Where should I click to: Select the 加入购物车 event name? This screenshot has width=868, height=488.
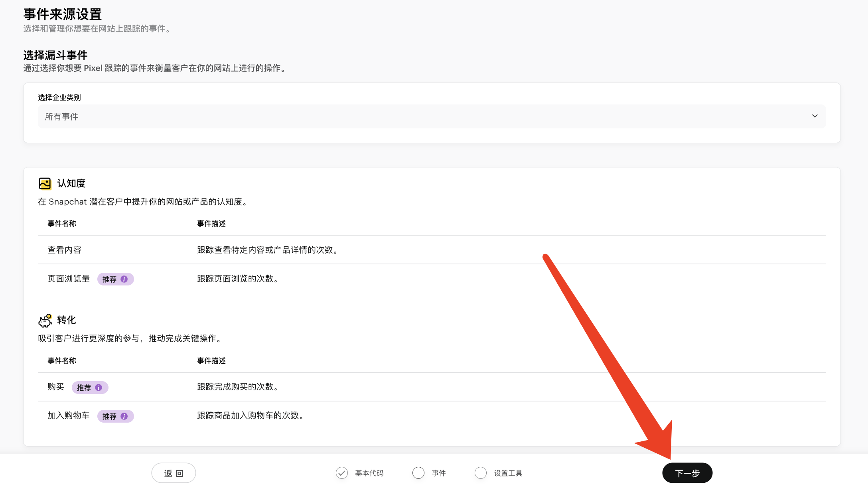click(69, 415)
